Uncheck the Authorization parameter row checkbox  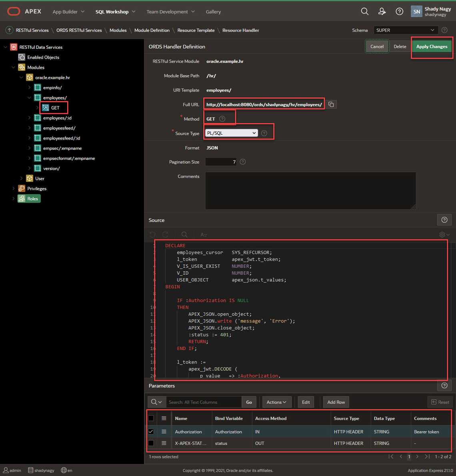151,432
